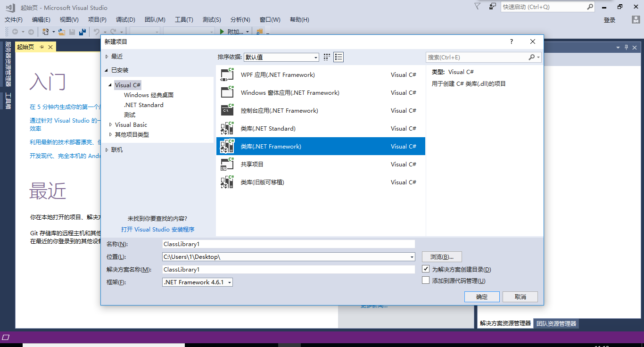Switch template list to small icons view
This screenshot has width=644, height=347.
click(x=327, y=57)
